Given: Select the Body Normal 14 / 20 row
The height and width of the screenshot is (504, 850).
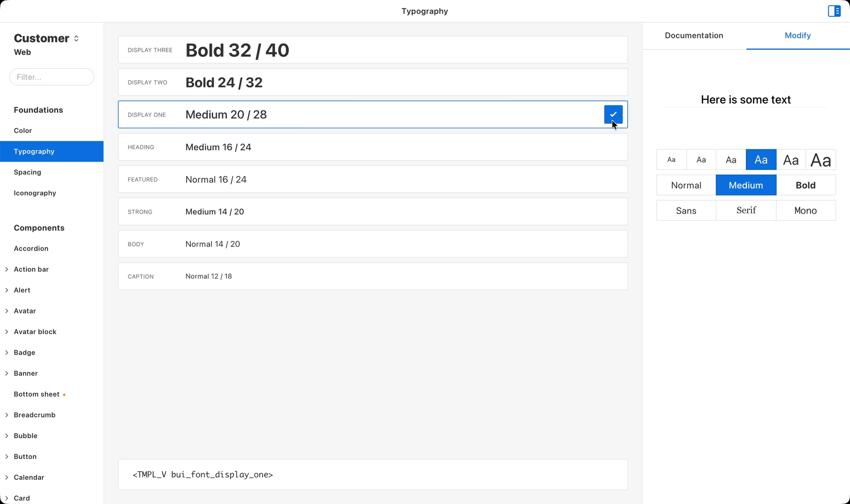Looking at the screenshot, I should (373, 244).
